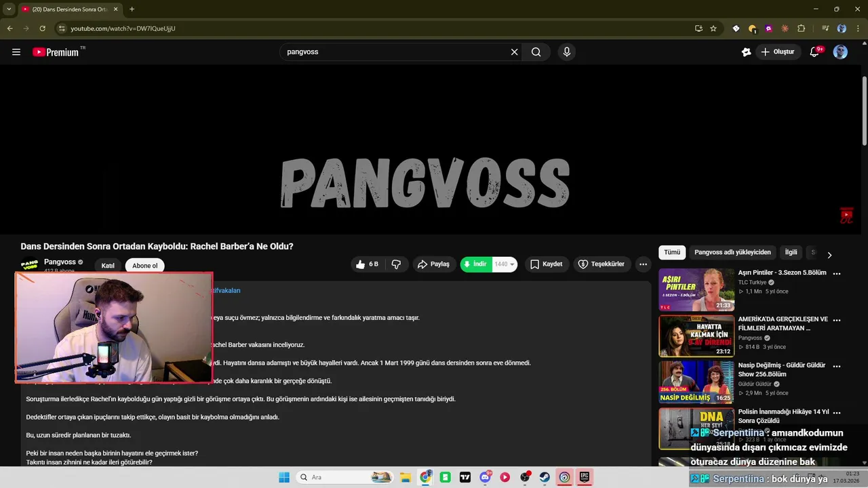Open the 1440 quality dropdown
This screenshot has width=868, height=488.
(x=505, y=264)
